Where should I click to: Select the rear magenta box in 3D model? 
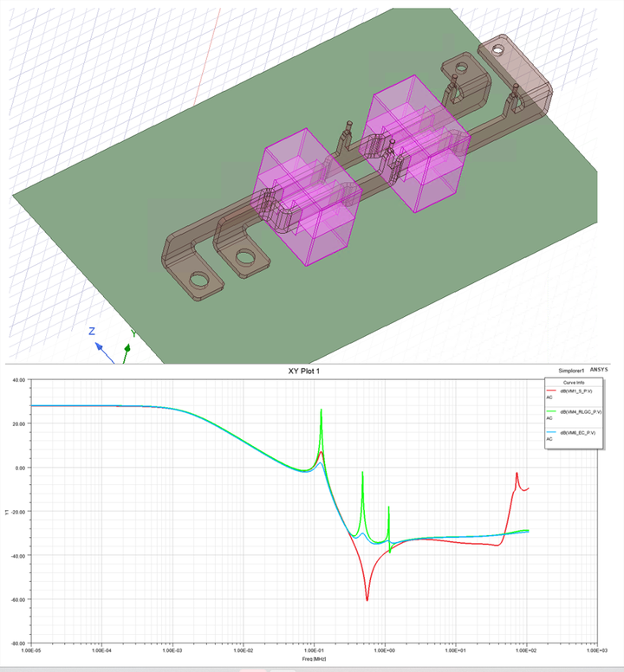(415, 144)
